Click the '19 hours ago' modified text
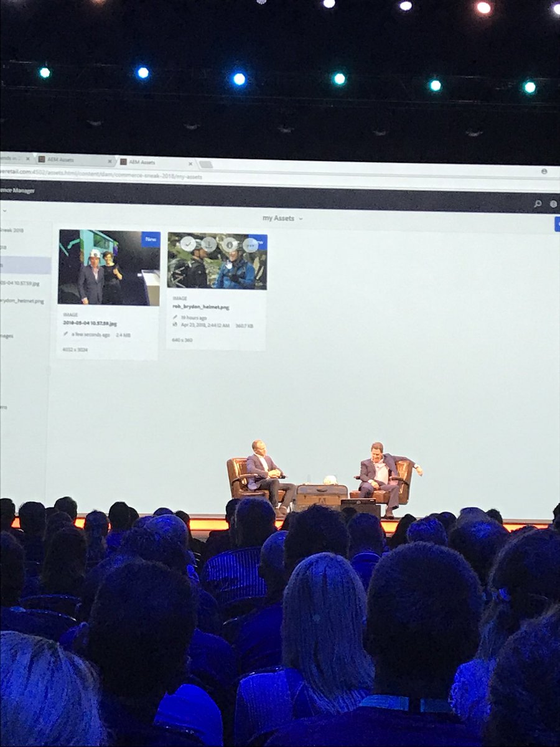560x747 pixels. tap(194, 317)
